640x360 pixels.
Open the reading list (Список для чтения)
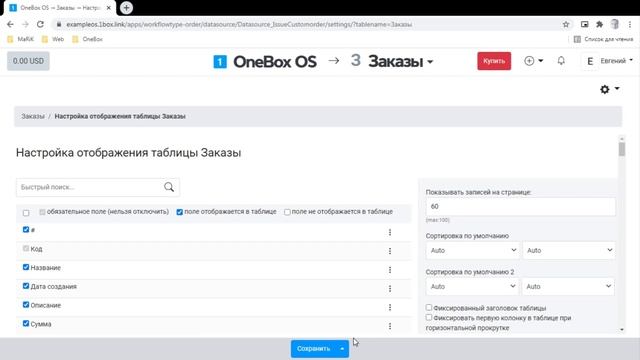point(603,39)
